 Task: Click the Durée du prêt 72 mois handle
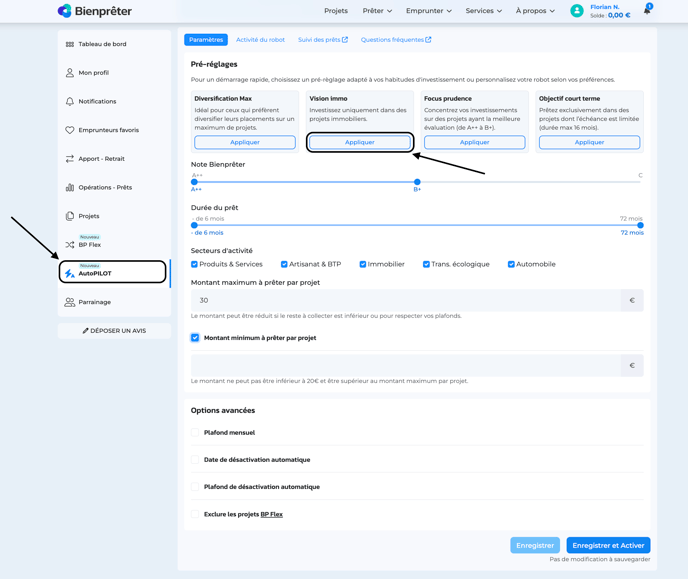click(640, 225)
